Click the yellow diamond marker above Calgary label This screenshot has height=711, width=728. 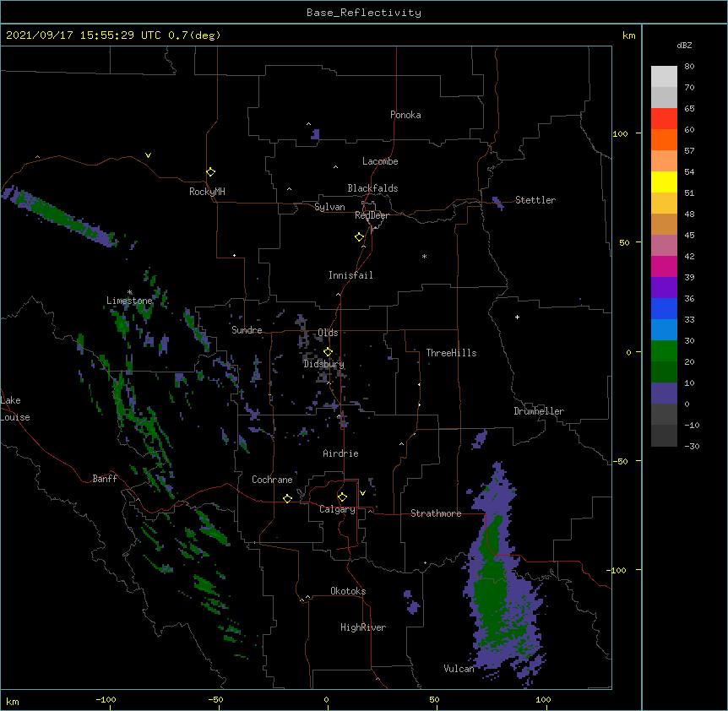point(342,497)
